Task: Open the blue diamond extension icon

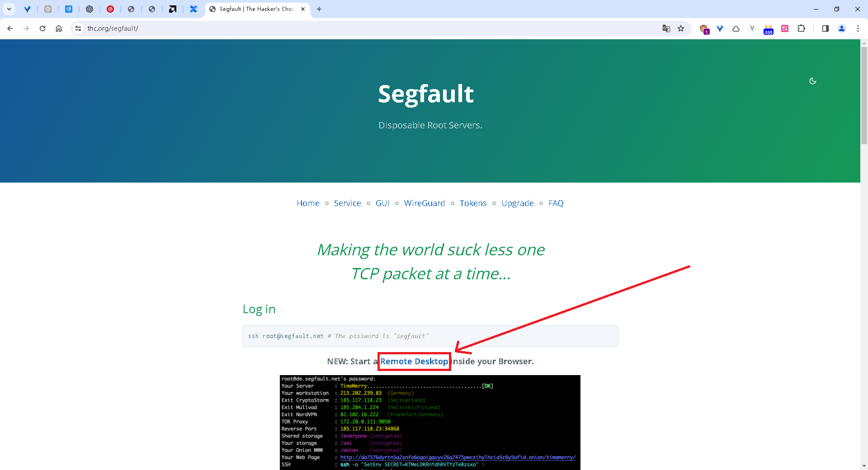Action: (720, 28)
